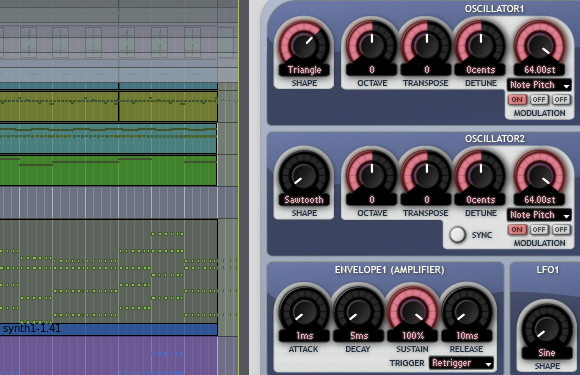Select the teal clip in the arrangement
Viewport: 580px width, 375px height.
coord(108,139)
